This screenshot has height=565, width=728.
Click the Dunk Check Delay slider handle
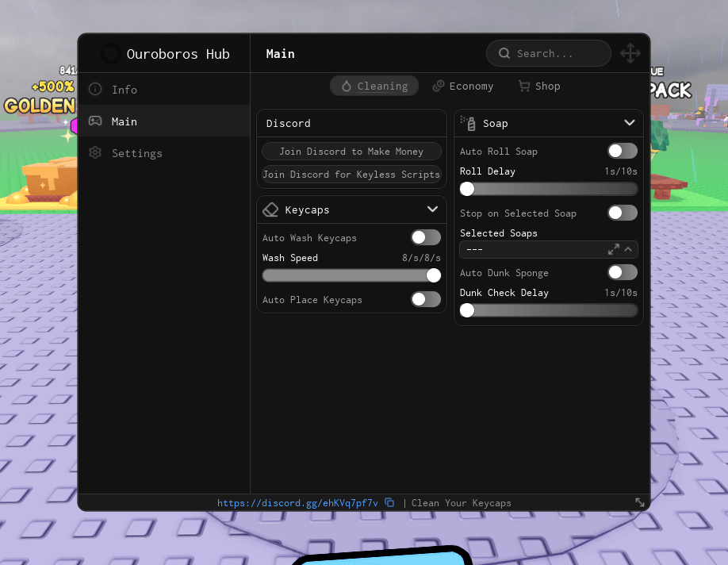point(467,310)
